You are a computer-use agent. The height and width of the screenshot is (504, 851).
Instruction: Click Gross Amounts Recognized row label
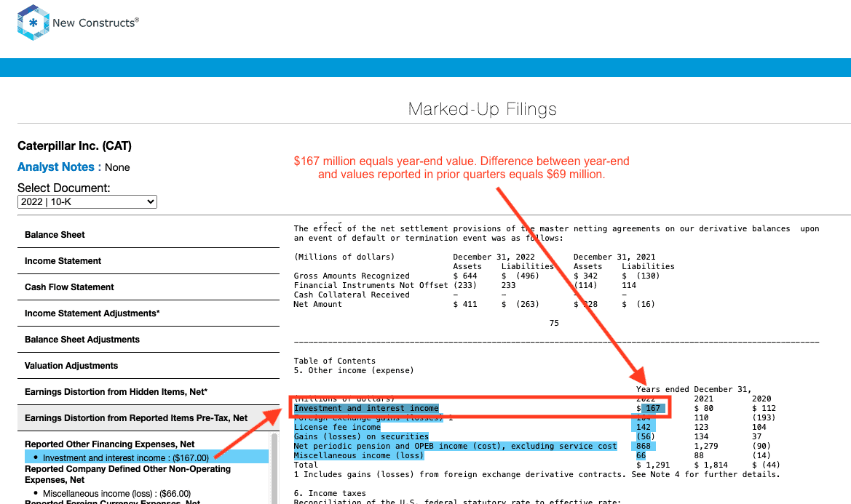352,276
